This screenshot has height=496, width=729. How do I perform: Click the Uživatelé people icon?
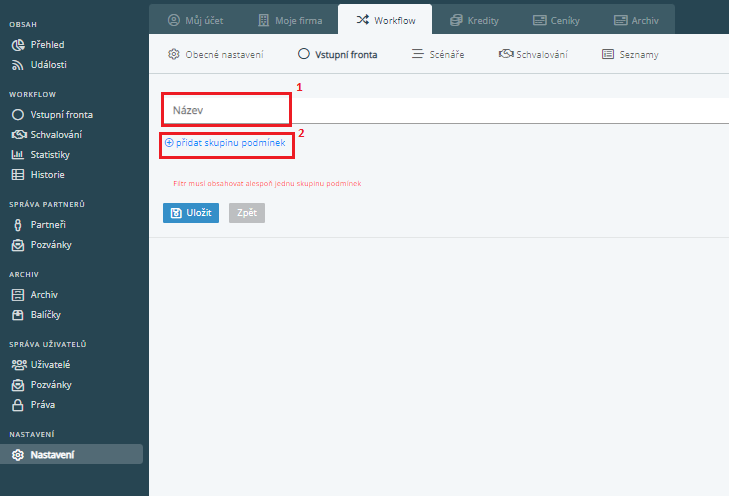coord(19,364)
